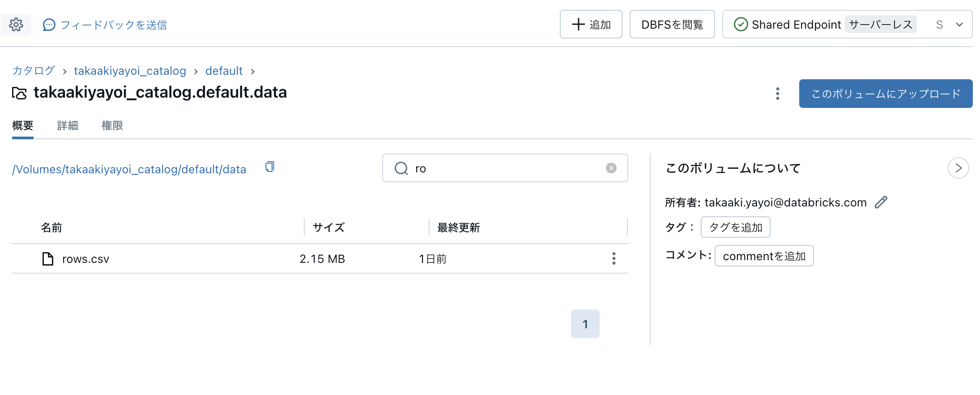Navigate to カタログ breadcrumb link
This screenshot has height=395, width=980.
click(33, 70)
